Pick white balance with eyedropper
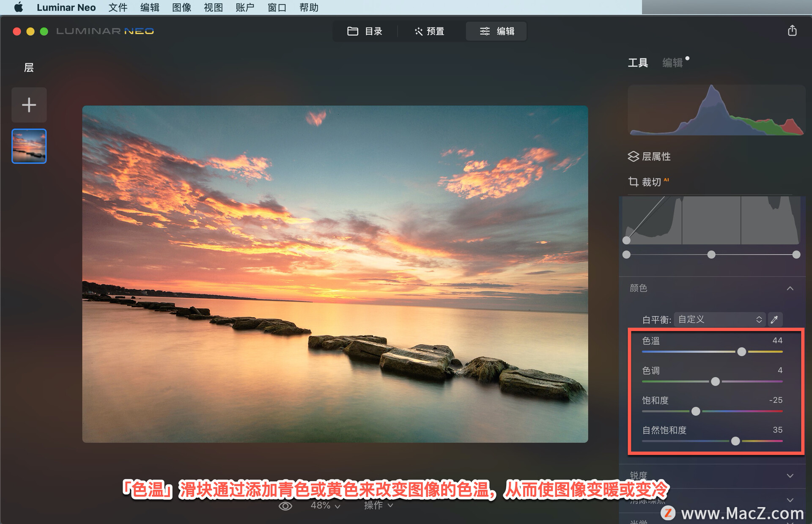Viewport: 812px width, 524px height. (x=774, y=319)
